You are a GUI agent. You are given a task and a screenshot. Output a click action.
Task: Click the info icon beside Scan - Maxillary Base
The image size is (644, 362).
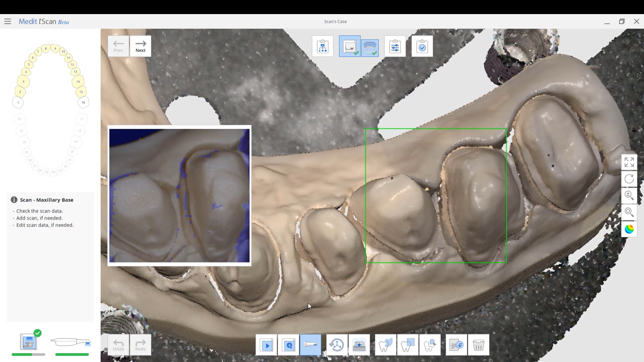coord(14,200)
